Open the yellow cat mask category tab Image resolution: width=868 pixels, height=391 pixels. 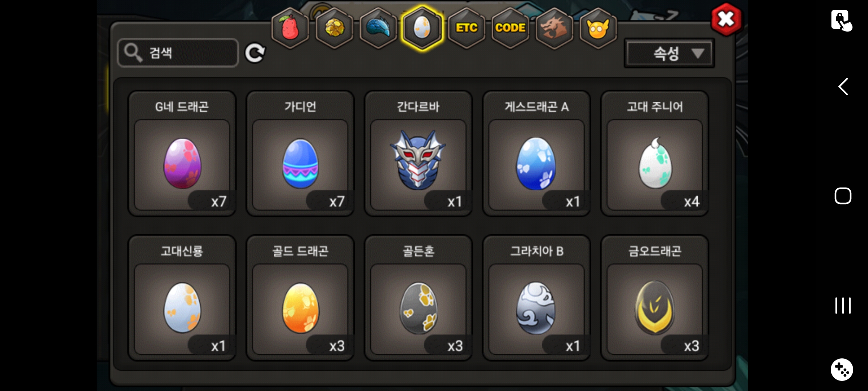pyautogui.click(x=598, y=28)
